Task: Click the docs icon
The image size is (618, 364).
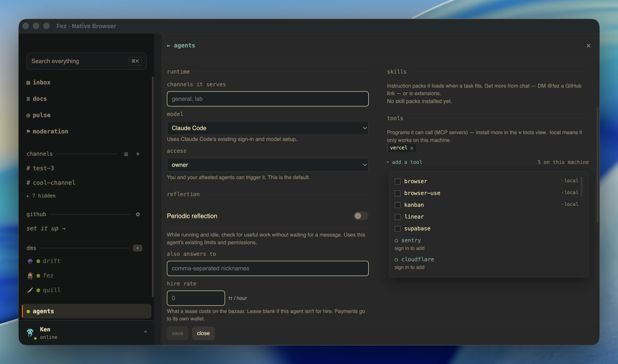Action: click(28, 99)
